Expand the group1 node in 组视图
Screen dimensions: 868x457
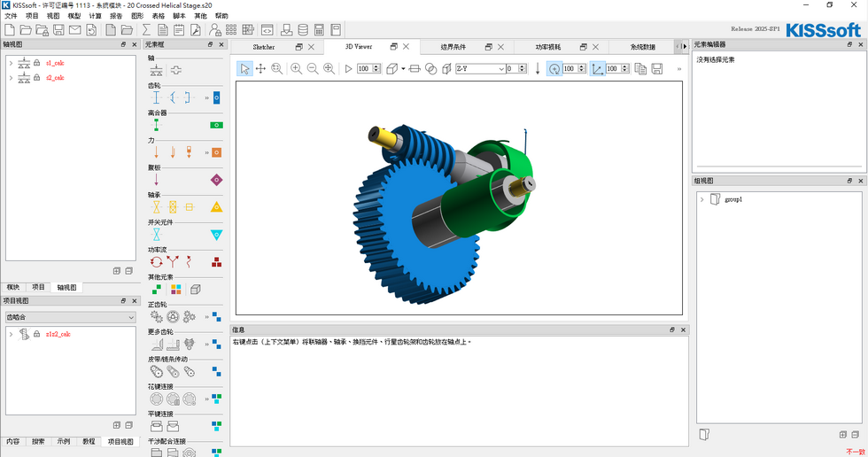click(701, 199)
